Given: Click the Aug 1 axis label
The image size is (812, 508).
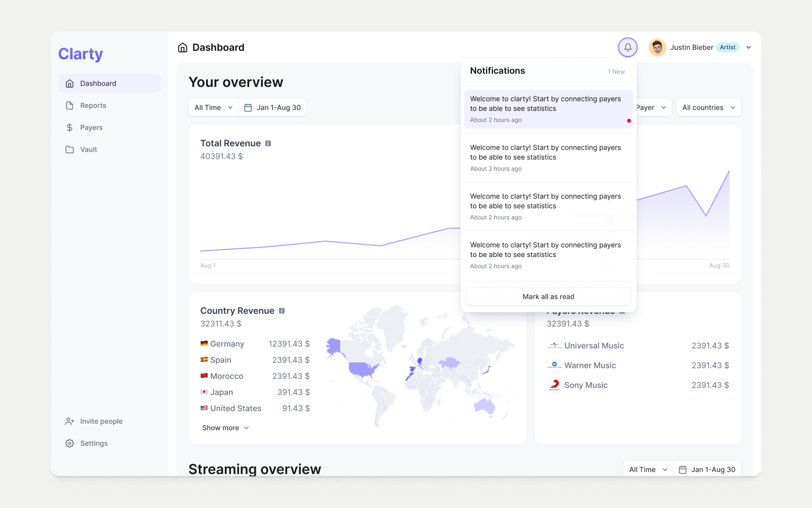Looking at the screenshot, I should pyautogui.click(x=208, y=266).
